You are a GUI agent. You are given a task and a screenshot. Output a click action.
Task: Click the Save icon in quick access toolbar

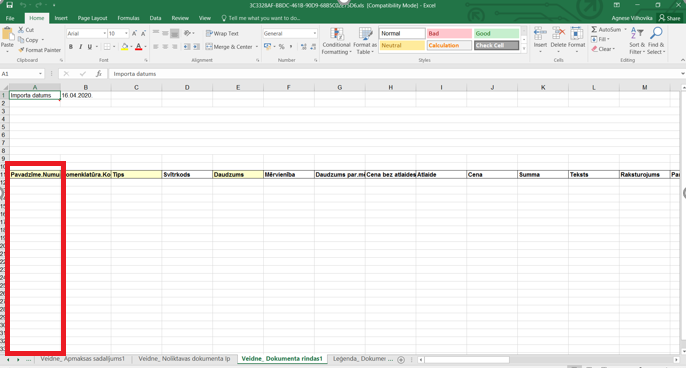[x=9, y=5]
